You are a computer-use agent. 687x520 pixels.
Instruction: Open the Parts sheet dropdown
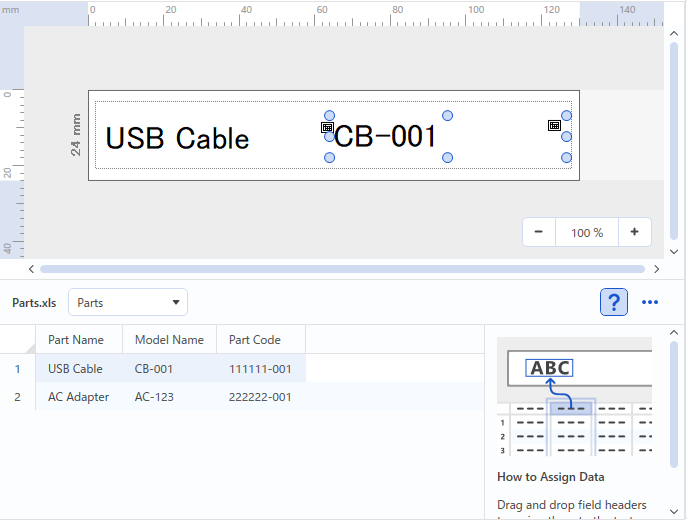pyautogui.click(x=128, y=302)
